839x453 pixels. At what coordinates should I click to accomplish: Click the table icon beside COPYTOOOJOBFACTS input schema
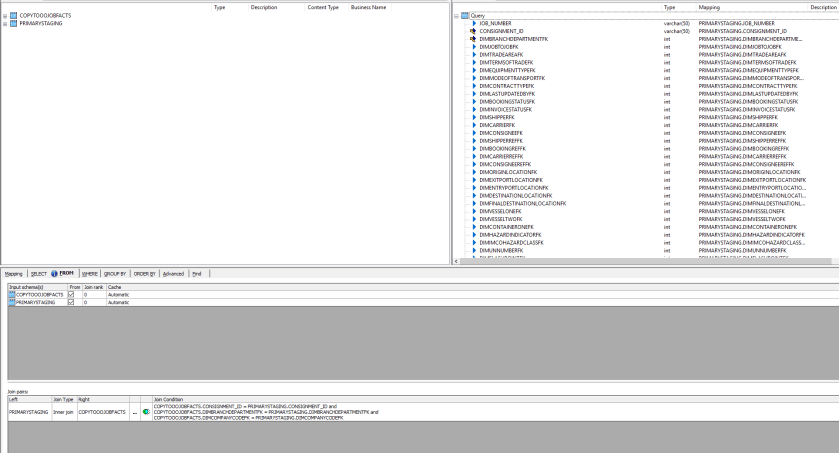tap(12, 295)
